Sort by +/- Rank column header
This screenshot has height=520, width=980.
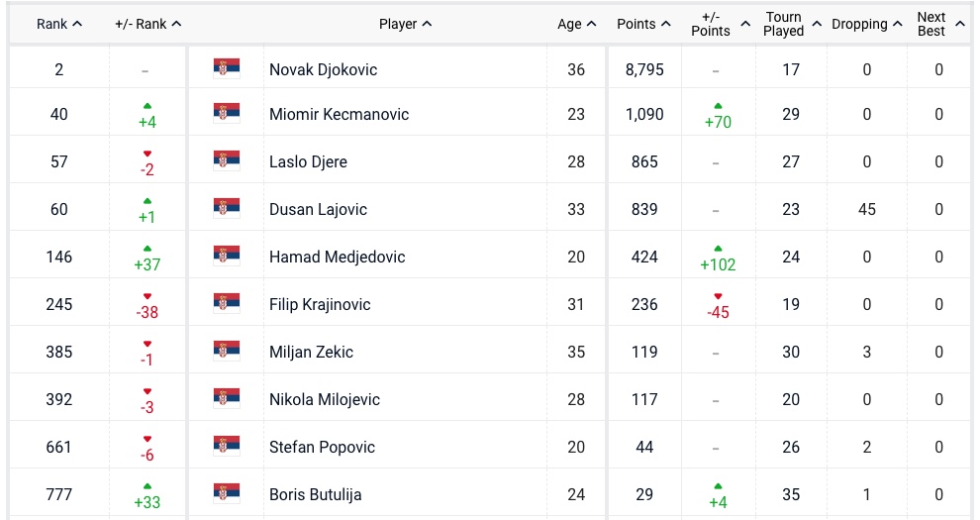pos(148,24)
